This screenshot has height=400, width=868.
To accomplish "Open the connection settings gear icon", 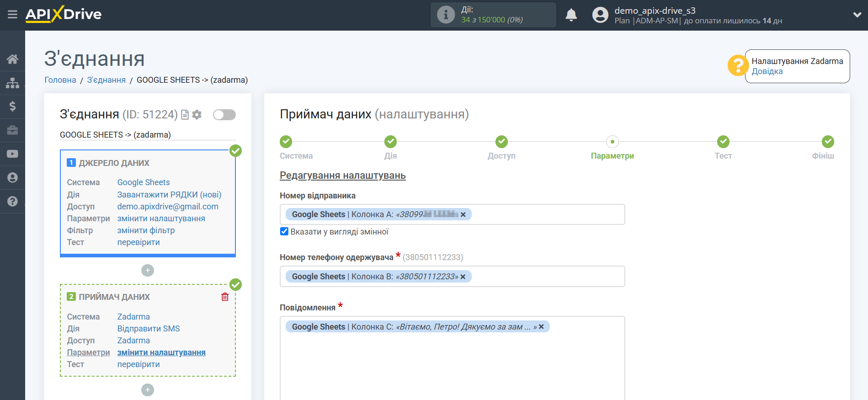I will click(197, 115).
